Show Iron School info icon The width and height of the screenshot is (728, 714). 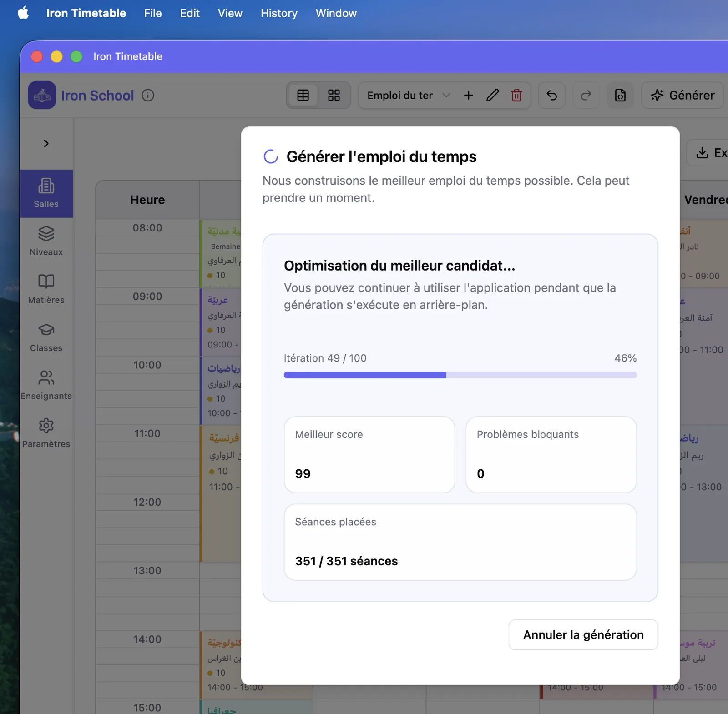pyautogui.click(x=148, y=95)
